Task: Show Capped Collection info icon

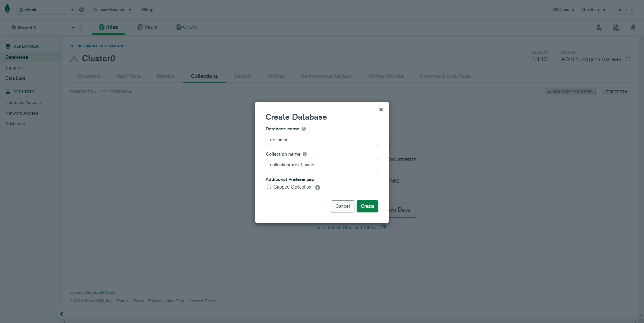Action: (318, 187)
